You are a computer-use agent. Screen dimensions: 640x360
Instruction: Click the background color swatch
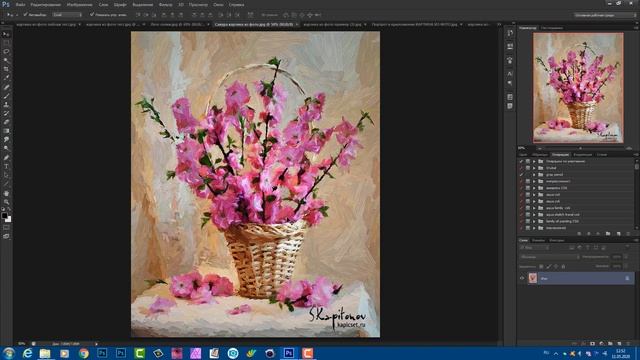click(x=8, y=219)
